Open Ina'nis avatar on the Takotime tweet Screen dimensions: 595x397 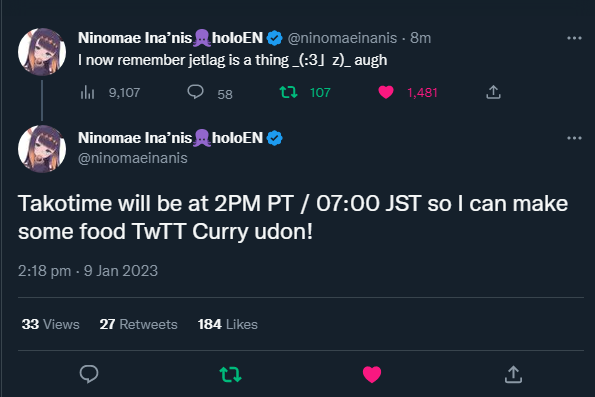pos(42,149)
